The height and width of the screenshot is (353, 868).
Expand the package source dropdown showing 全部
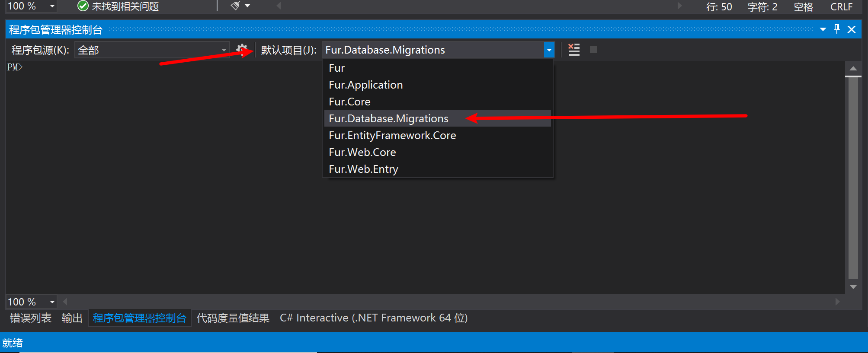click(224, 50)
